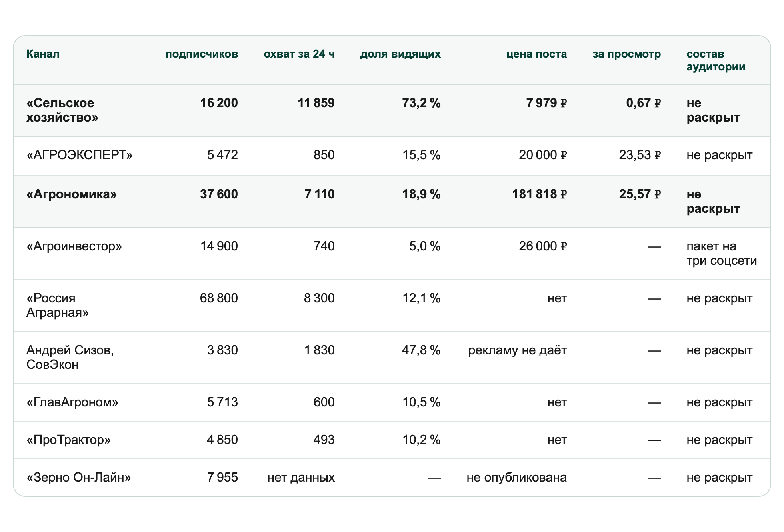Click the channel name «АГРОЭКСПЕРТ»

click(80, 155)
